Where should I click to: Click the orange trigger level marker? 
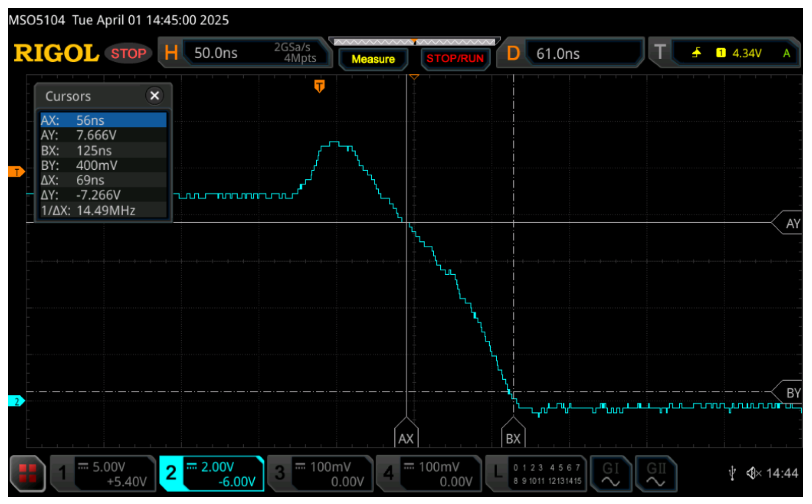pyautogui.click(x=16, y=172)
